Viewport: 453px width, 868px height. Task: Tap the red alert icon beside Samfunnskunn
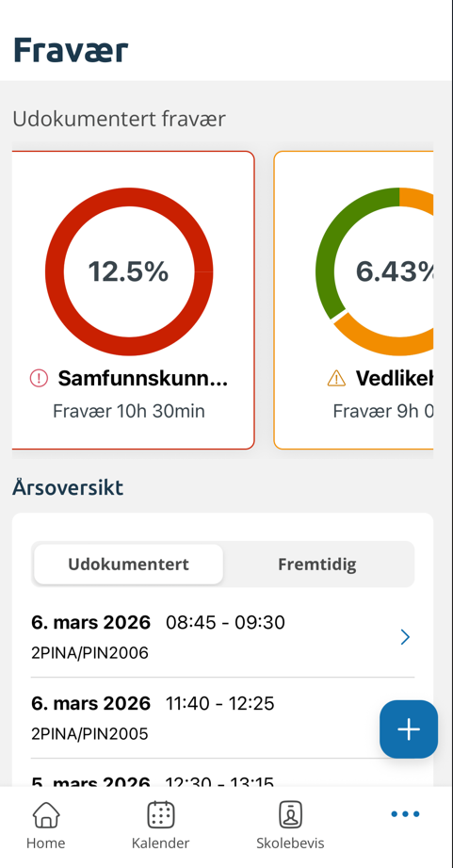[39, 379]
